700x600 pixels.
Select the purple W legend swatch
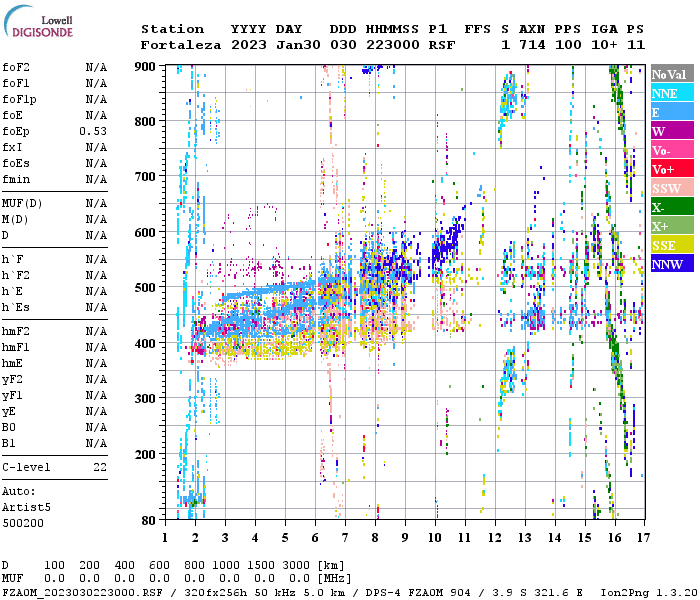pyautogui.click(x=672, y=131)
